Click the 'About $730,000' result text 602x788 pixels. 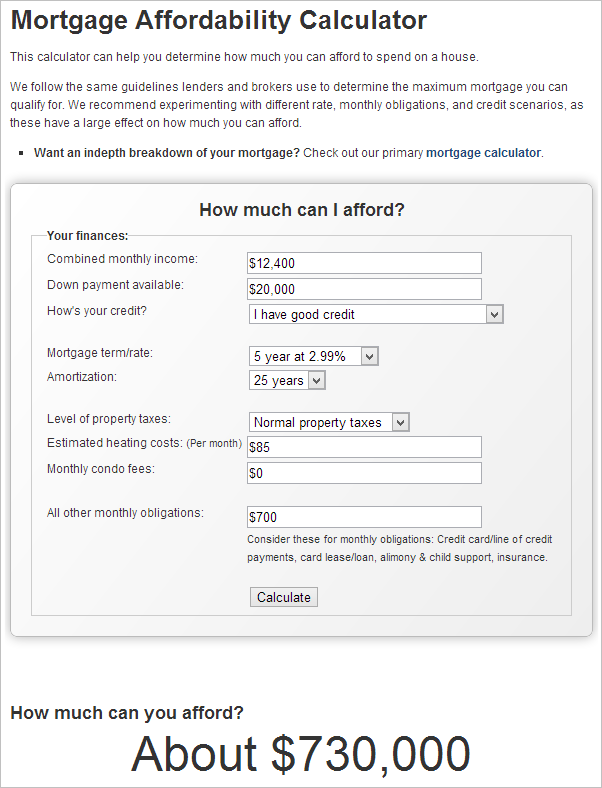(301, 753)
